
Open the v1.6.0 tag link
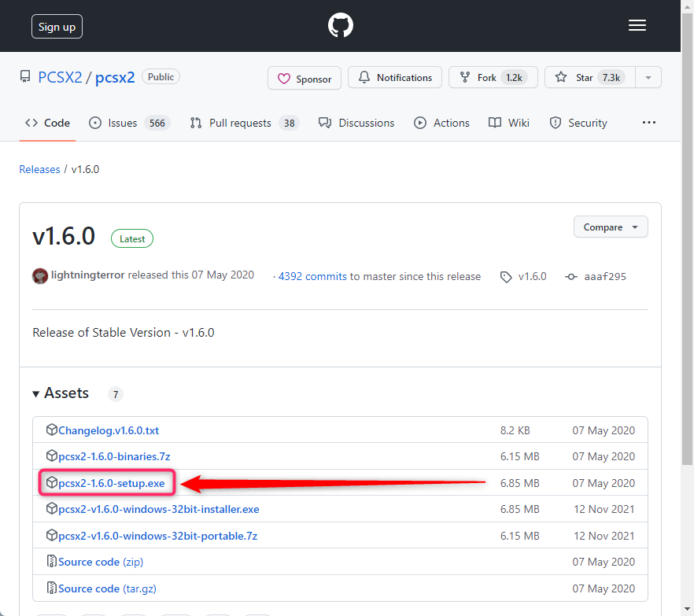[532, 277]
